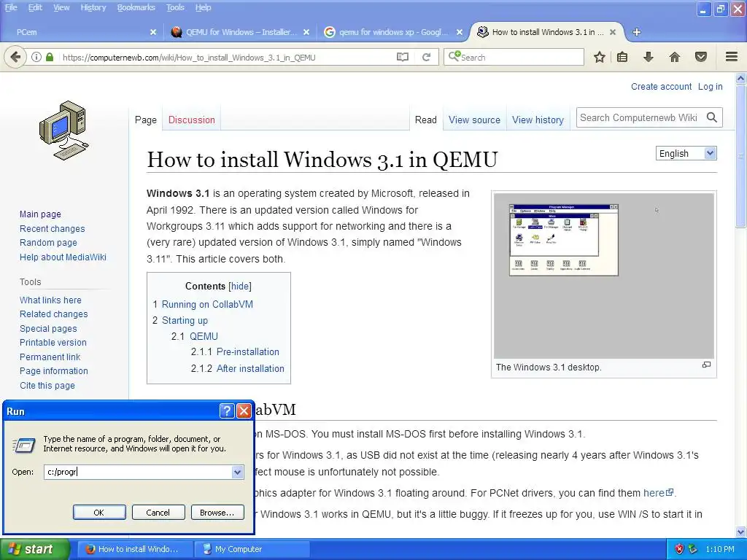Close the PCem tab
This screenshot has width=747, height=560.
coord(153,32)
